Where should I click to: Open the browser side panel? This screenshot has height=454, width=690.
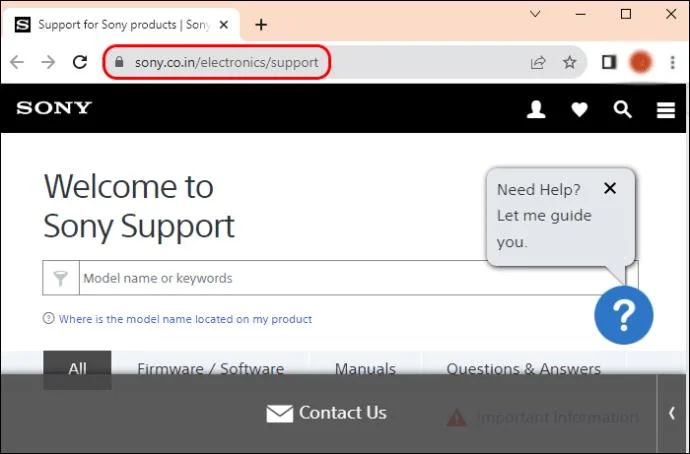coord(609,62)
